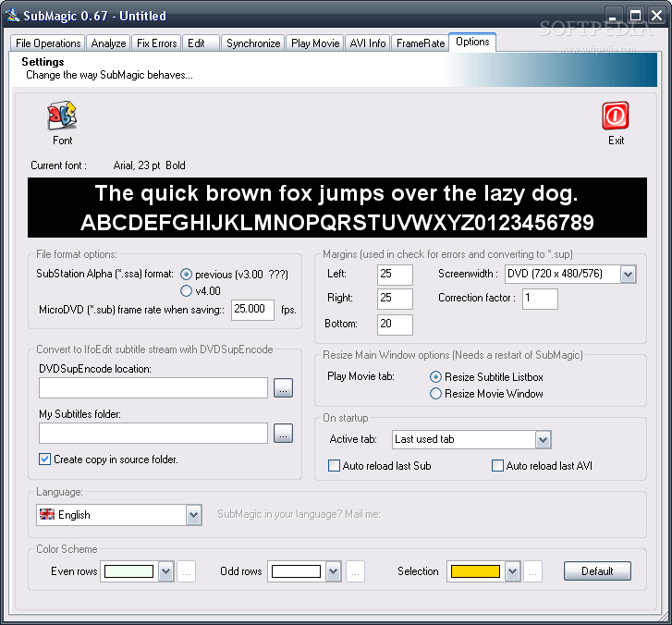The image size is (672, 625).
Task: Click the Left margin field
Action: (395, 275)
